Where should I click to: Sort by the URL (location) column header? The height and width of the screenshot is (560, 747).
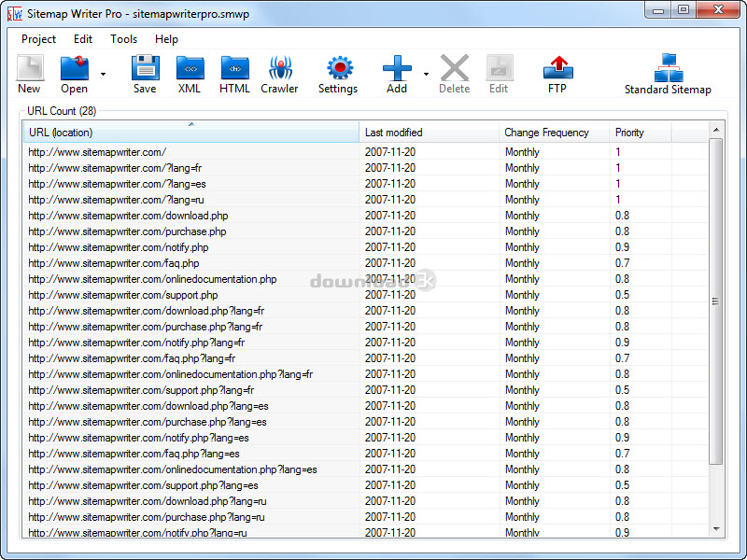[191, 133]
